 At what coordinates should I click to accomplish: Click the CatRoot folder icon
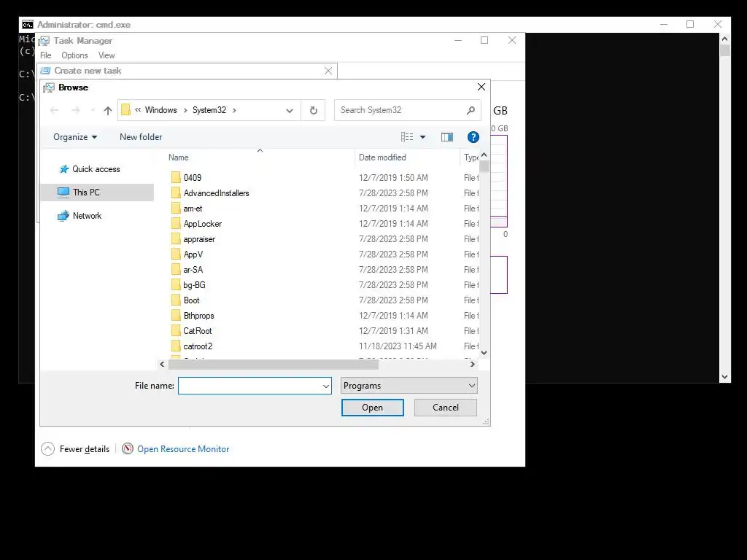(x=176, y=330)
